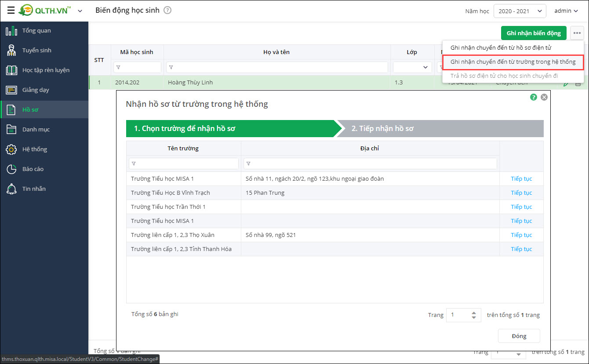Expand the dropdown arrow beside QLTH.VN logo
This screenshot has width=589, height=364.
[x=80, y=11]
